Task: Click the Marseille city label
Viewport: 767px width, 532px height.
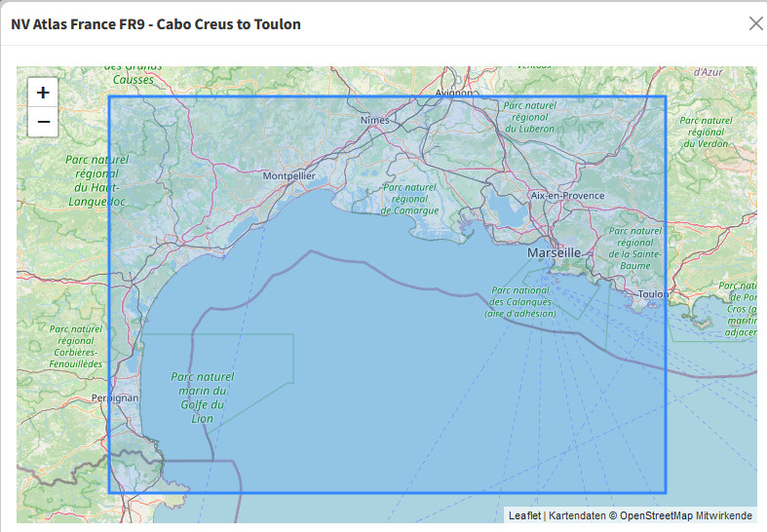Action: pyautogui.click(x=554, y=252)
